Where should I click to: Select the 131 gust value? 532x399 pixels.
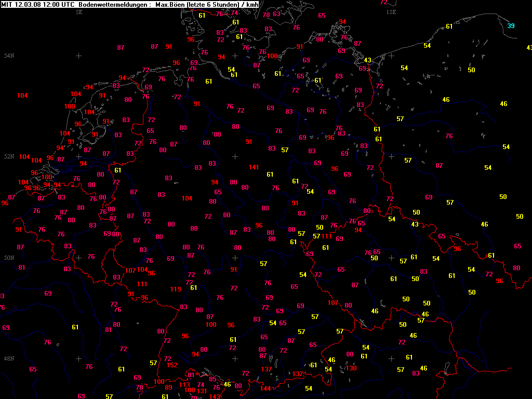(202, 391)
